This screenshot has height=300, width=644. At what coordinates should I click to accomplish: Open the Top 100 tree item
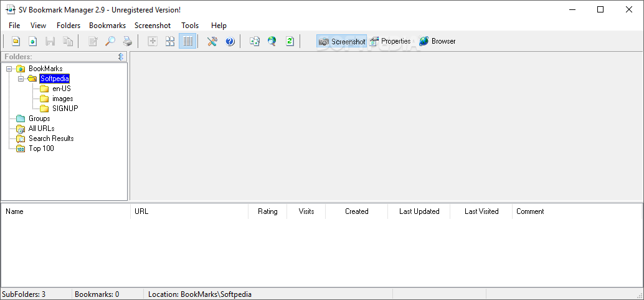click(41, 148)
